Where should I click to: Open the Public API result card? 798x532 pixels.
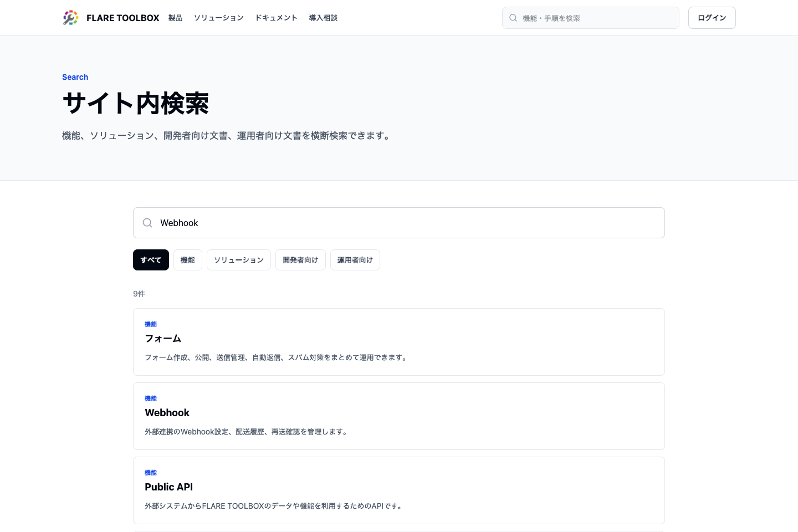[399, 490]
